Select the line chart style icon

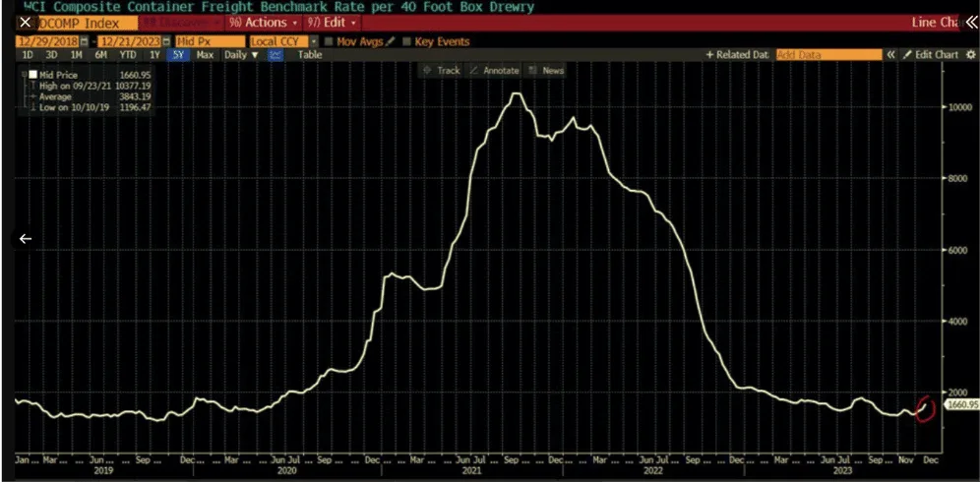(x=276, y=55)
